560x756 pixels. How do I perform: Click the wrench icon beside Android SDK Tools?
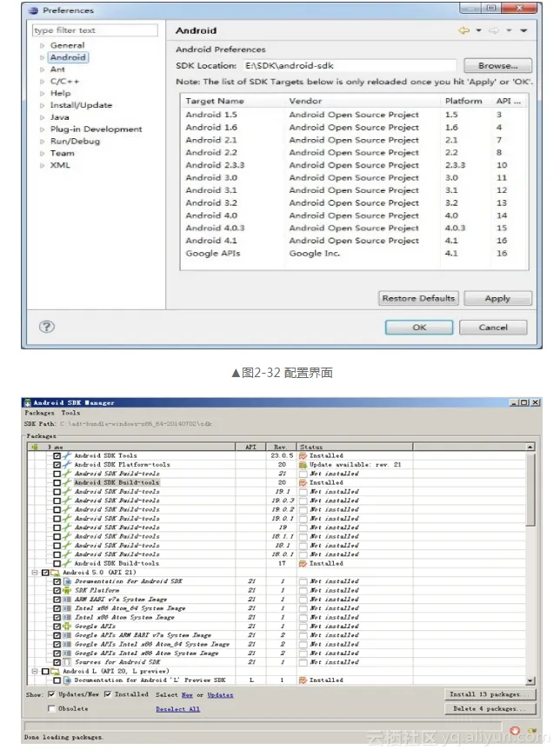67,455
